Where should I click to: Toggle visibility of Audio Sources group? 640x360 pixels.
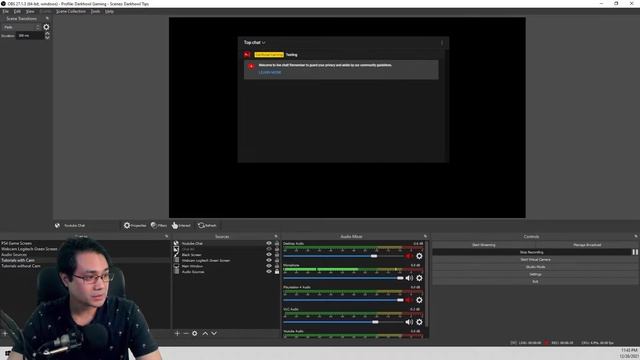(269, 272)
